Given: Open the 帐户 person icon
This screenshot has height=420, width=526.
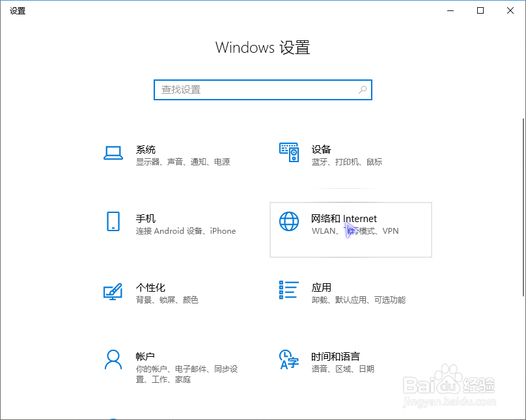Looking at the screenshot, I should click(x=113, y=359).
